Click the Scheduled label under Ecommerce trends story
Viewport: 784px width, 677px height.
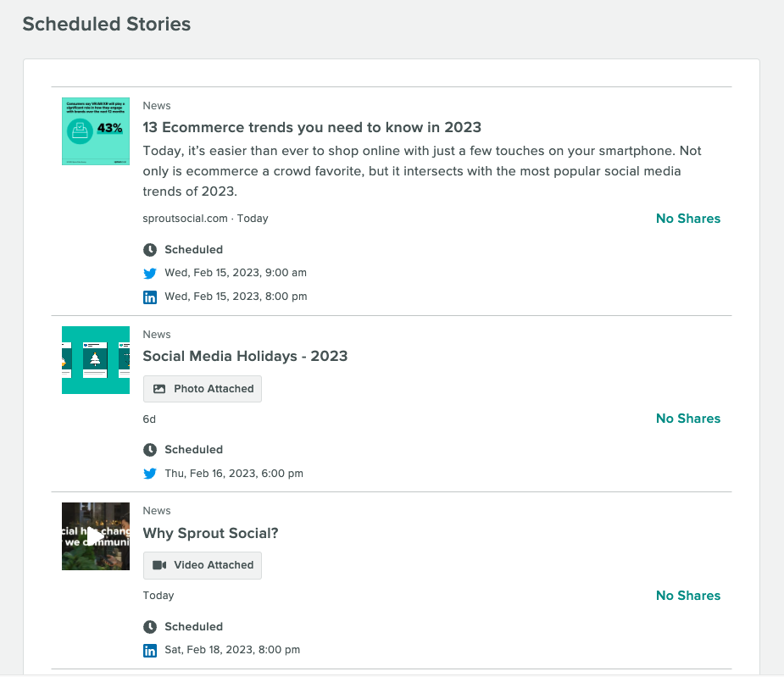(x=194, y=249)
